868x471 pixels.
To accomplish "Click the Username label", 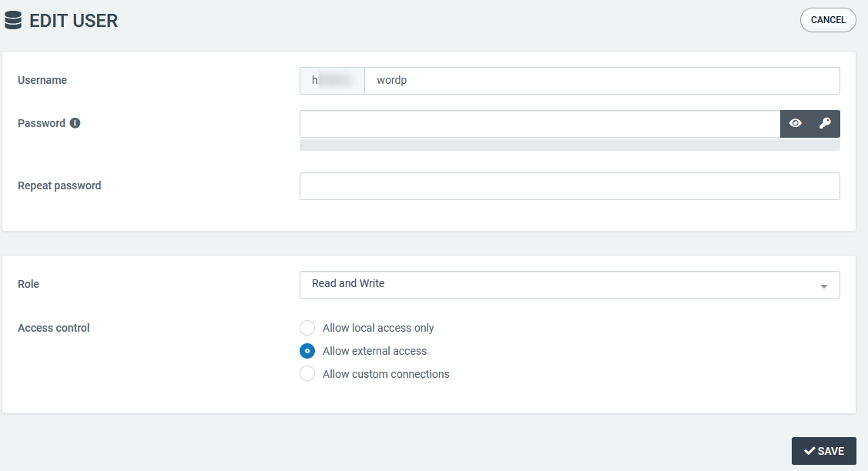I will pos(42,80).
